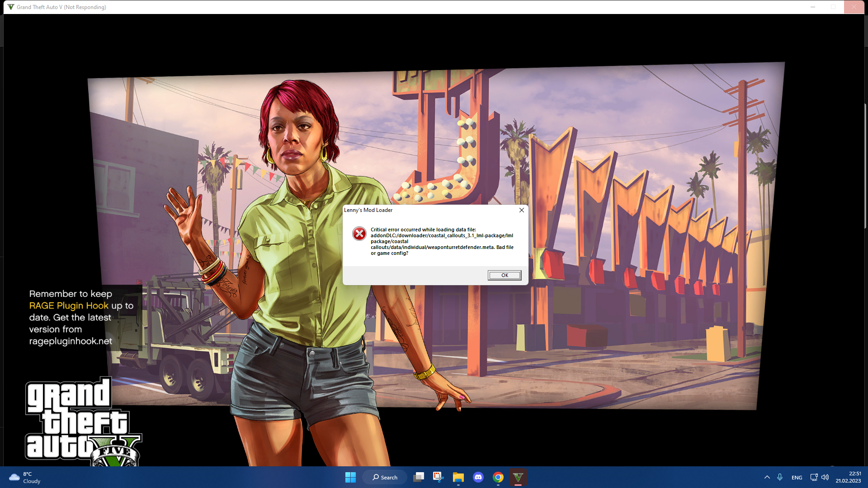Image resolution: width=868 pixels, height=488 pixels.
Task: Switch the ENG input language
Action: [797, 478]
